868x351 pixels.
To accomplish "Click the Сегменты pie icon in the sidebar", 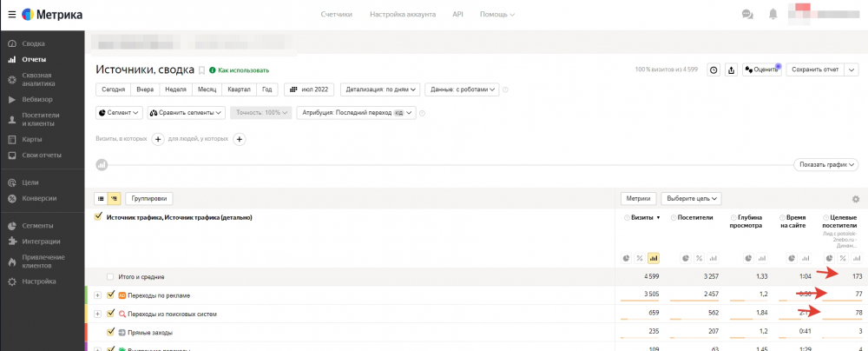I will coord(11,226).
